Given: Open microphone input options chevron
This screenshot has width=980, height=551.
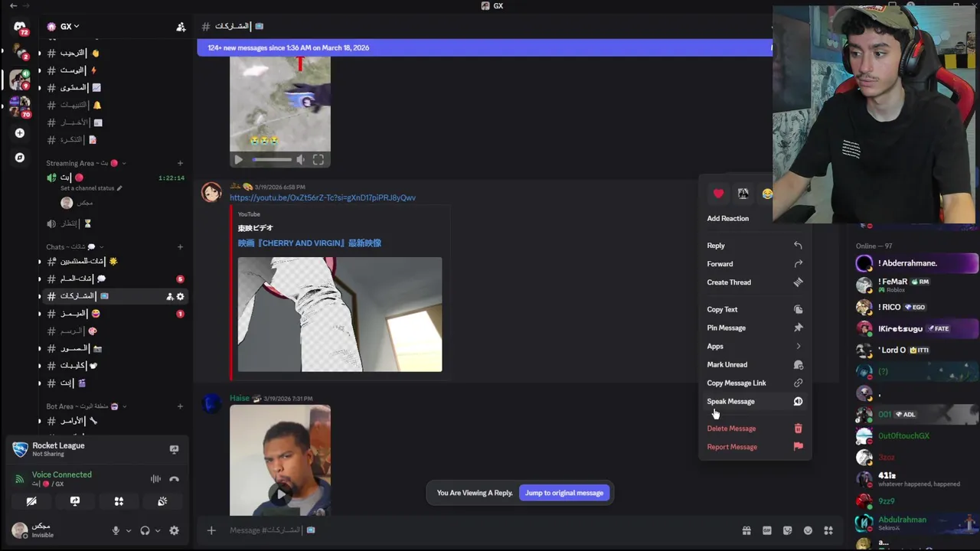Looking at the screenshot, I should pyautogui.click(x=128, y=530).
